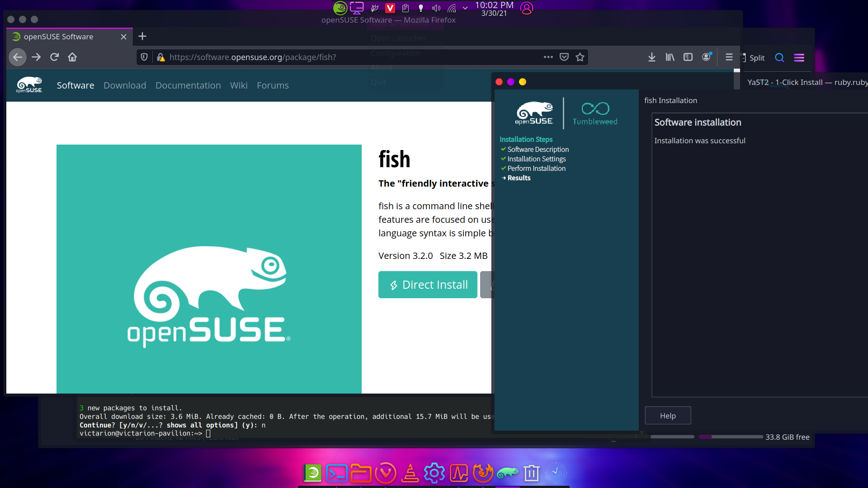Screen dimensions: 868x488
Task: Open Vivaldi tray icon
Action: 390,8
